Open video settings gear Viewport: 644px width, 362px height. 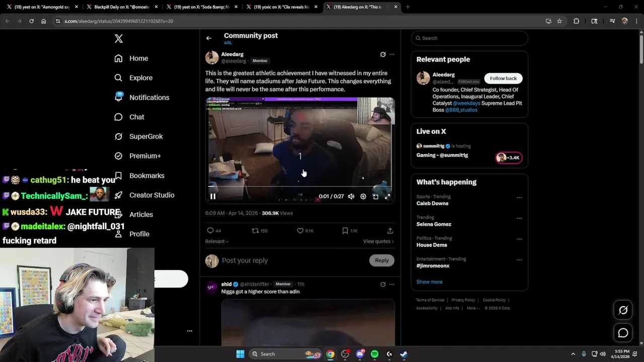tap(363, 197)
